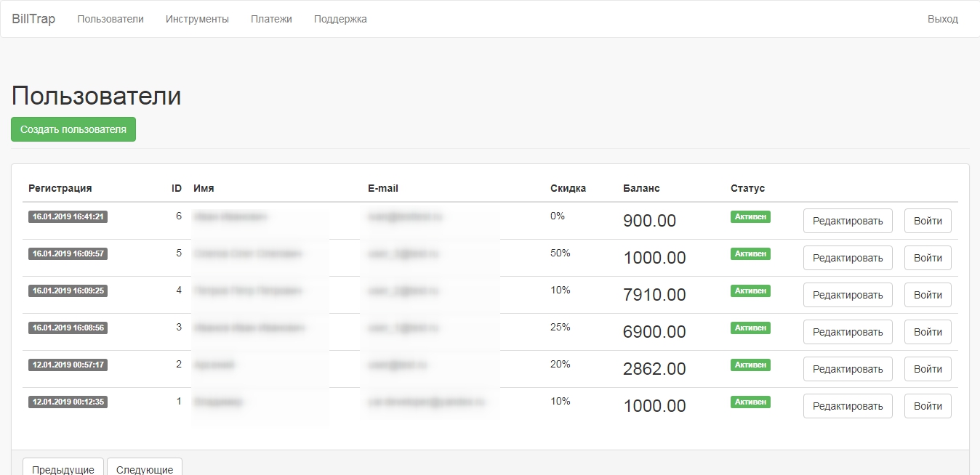Go to Платежи section
The width and height of the screenshot is (980, 475).
point(271,19)
